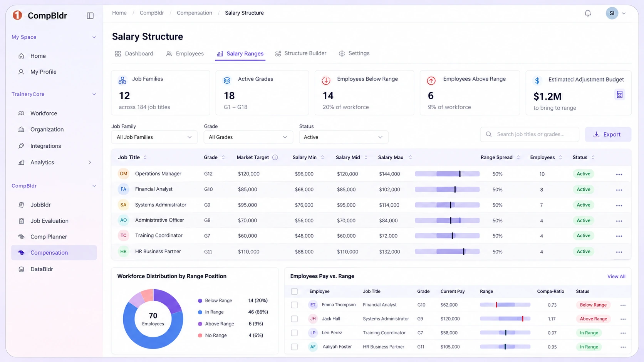Click the Market Target info icon
The width and height of the screenshot is (644, 362).
pyautogui.click(x=275, y=157)
